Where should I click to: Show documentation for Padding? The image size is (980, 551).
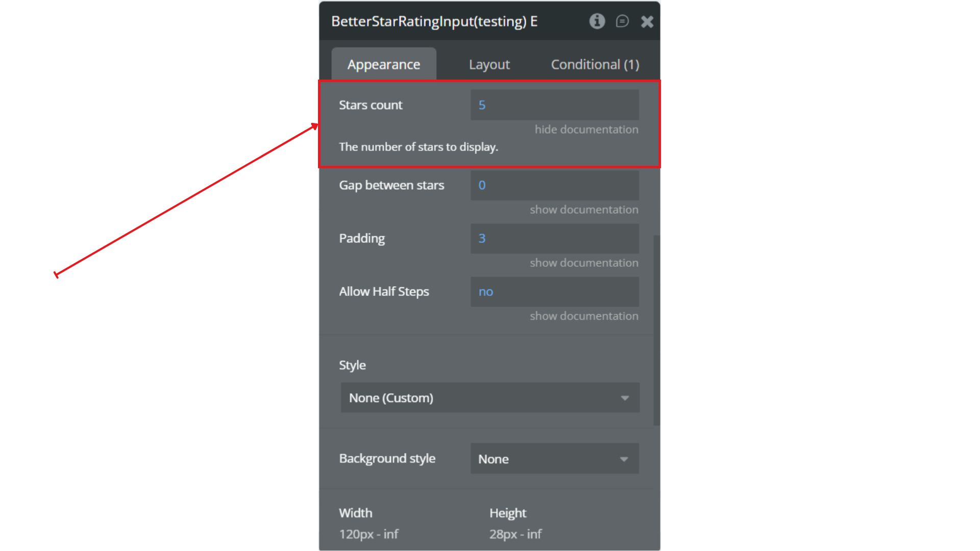583,263
